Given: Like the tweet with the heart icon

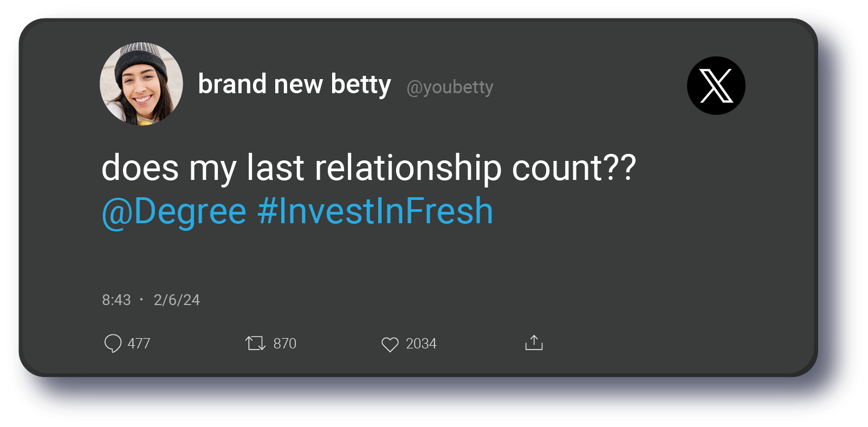Looking at the screenshot, I should (x=390, y=344).
